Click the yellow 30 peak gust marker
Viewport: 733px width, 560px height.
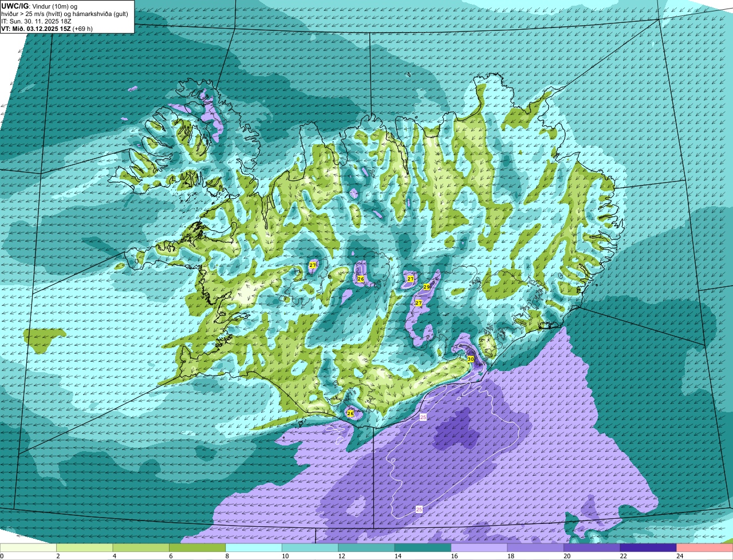[471, 359]
